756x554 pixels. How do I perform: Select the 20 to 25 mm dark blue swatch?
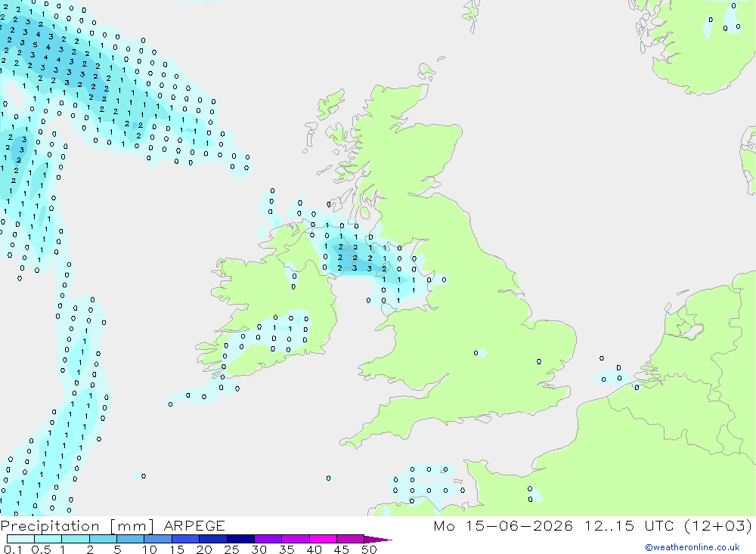click(212, 539)
